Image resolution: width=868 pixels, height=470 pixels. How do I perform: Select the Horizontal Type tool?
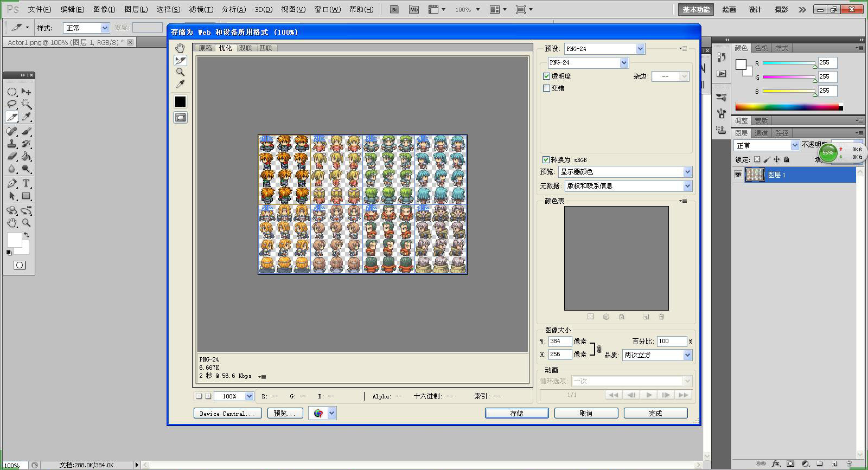click(26, 184)
